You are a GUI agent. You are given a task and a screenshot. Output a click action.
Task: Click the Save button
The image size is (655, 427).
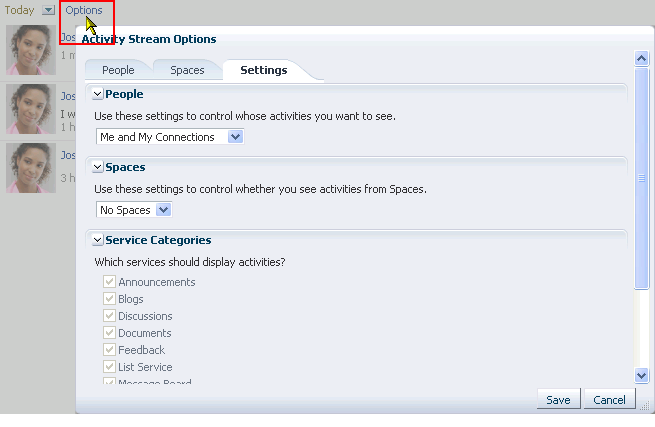pos(559,400)
